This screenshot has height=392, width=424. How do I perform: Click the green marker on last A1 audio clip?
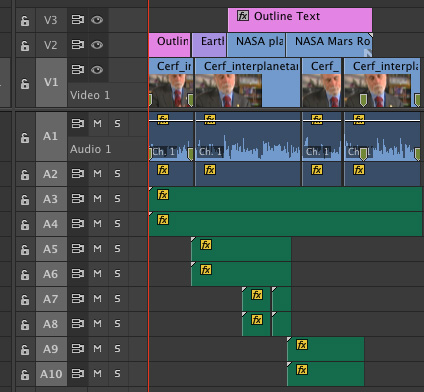tap(363, 154)
